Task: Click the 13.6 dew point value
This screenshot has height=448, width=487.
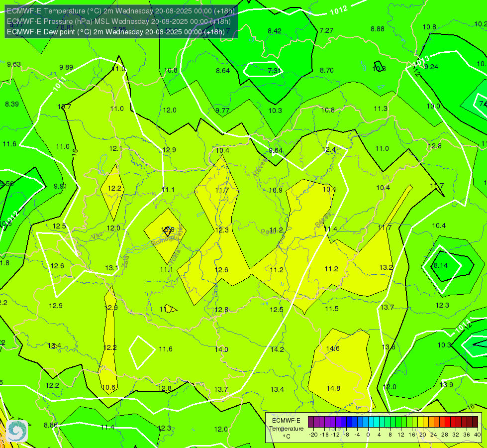Action: (x=389, y=347)
